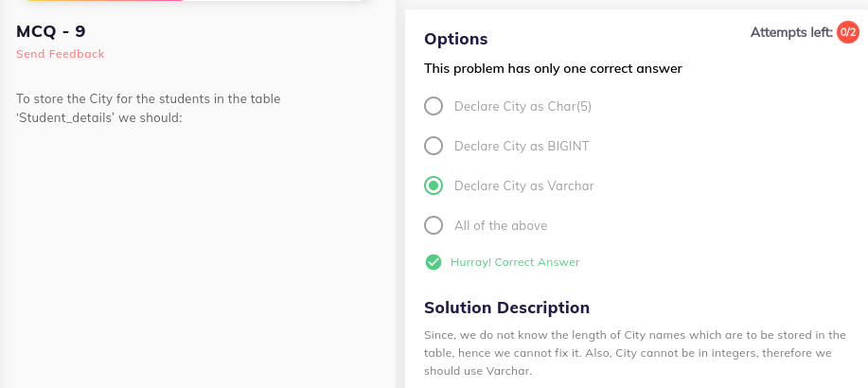The height and width of the screenshot is (388, 868).
Task: Click the 'All of the above' option label
Action: (501, 226)
